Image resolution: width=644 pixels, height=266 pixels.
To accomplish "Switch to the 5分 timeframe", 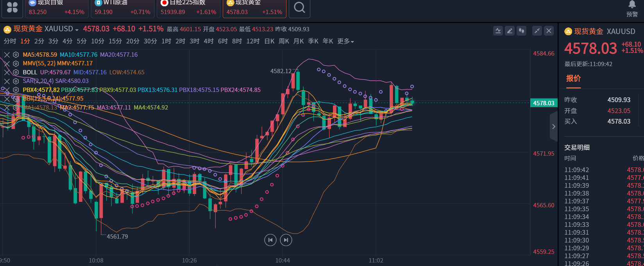I will click(x=82, y=41).
